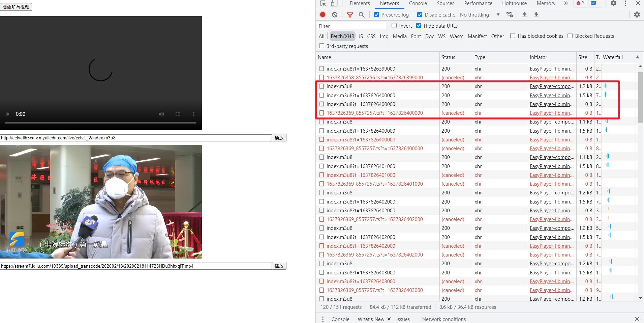The image size is (644, 323).
Task: Click the video fullscreen icon
Action: (x=178, y=114)
